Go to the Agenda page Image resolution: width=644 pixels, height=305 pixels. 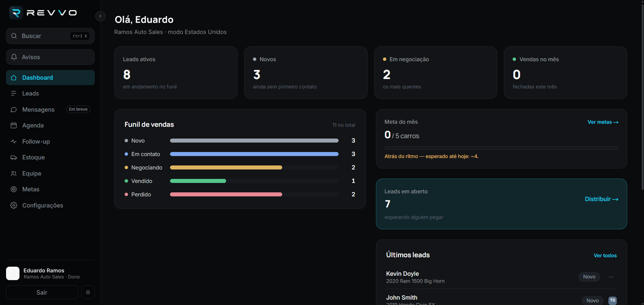50,125
